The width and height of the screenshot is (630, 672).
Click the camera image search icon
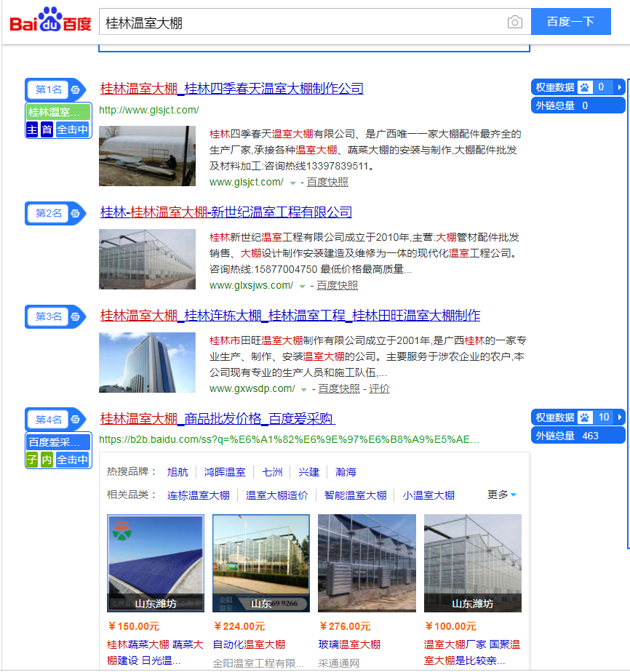(x=514, y=22)
